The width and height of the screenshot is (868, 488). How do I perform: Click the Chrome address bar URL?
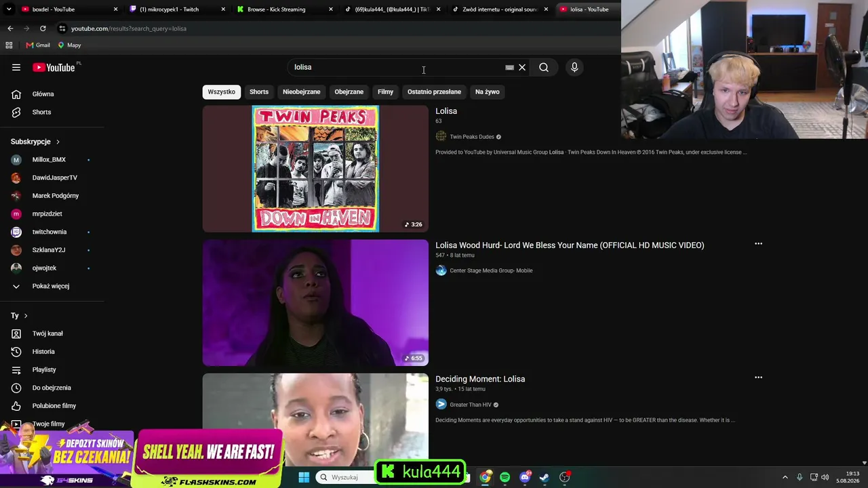click(x=129, y=28)
